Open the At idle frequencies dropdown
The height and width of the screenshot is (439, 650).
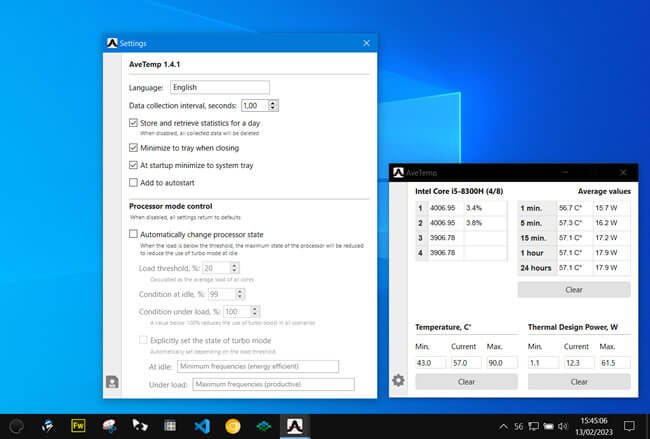point(258,366)
